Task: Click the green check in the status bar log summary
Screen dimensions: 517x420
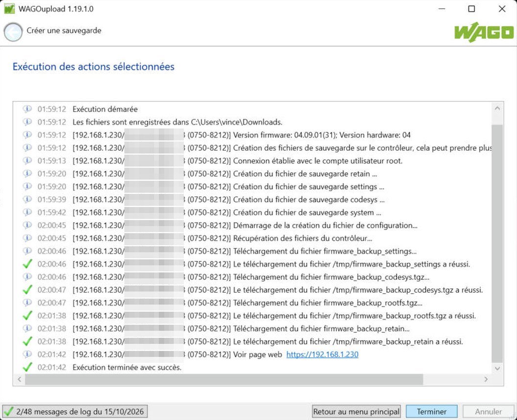Action: point(9,411)
